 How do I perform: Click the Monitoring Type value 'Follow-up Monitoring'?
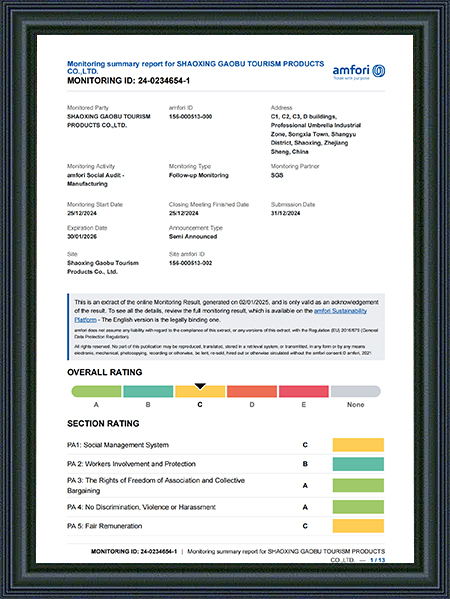[x=199, y=175]
